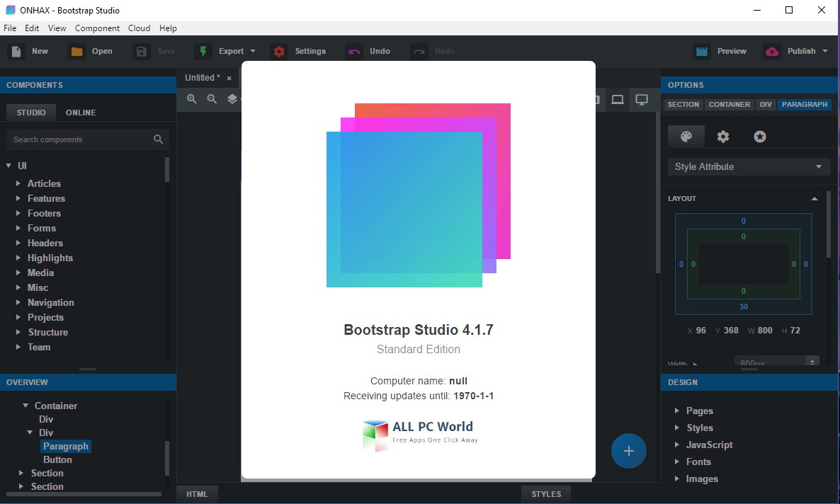This screenshot has width=840, height=504.
Task: Select DIV in the options breadcrumb
Action: pos(766,105)
